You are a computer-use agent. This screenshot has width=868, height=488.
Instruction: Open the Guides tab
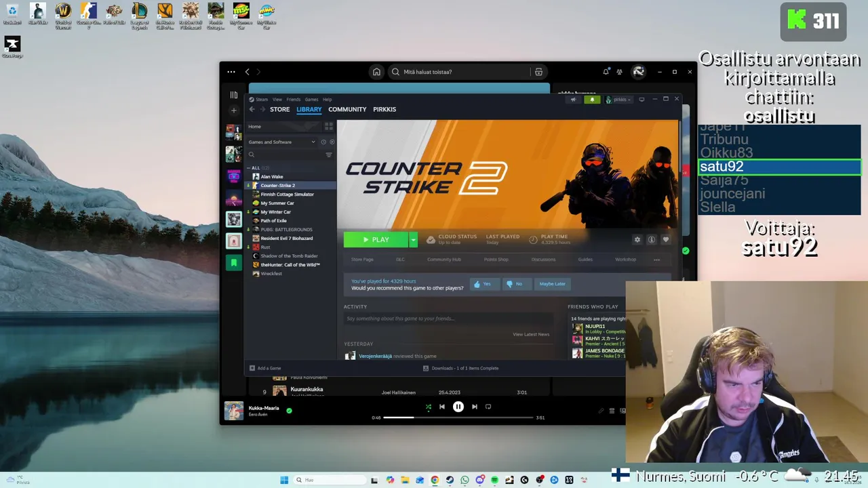[x=585, y=260]
